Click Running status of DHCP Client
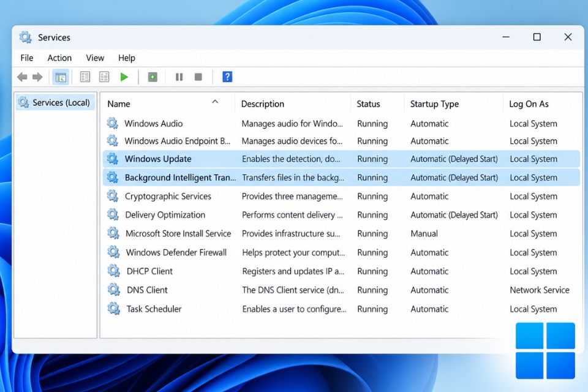 tap(372, 271)
